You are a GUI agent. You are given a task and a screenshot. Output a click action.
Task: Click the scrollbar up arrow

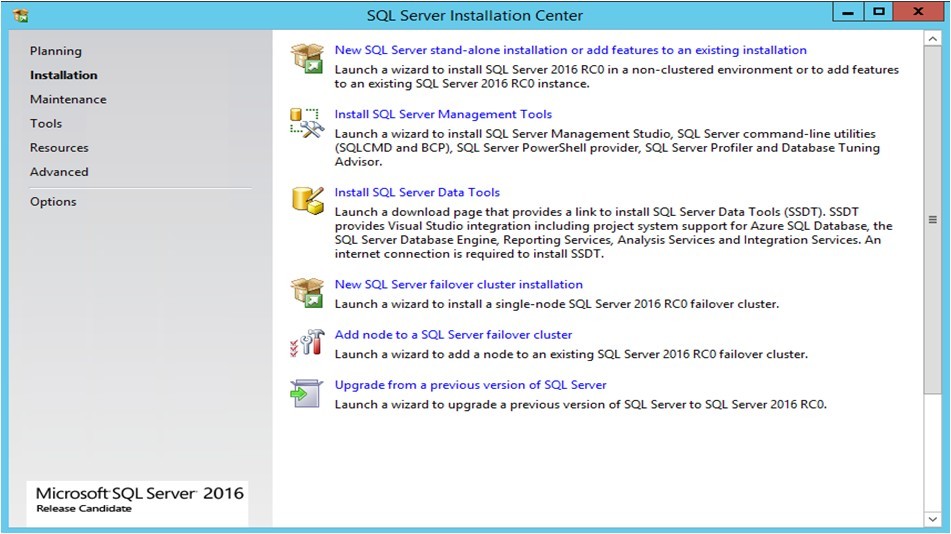tap(932, 39)
